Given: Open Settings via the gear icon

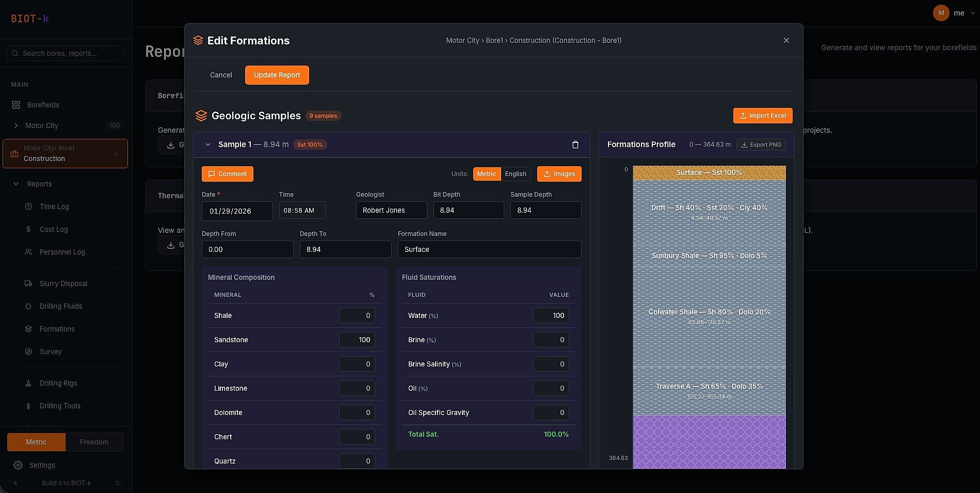Looking at the screenshot, I should coord(18,465).
